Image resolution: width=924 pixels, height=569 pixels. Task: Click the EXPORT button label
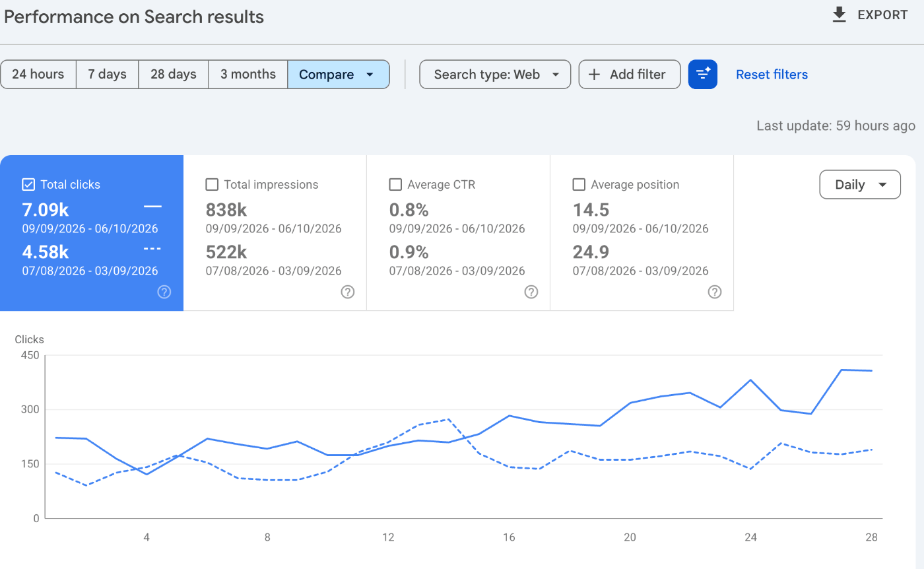tap(882, 15)
